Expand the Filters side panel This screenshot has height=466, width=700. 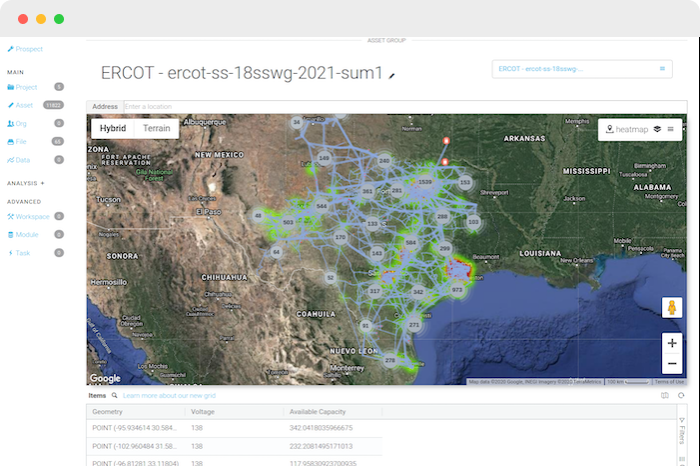coord(682,431)
